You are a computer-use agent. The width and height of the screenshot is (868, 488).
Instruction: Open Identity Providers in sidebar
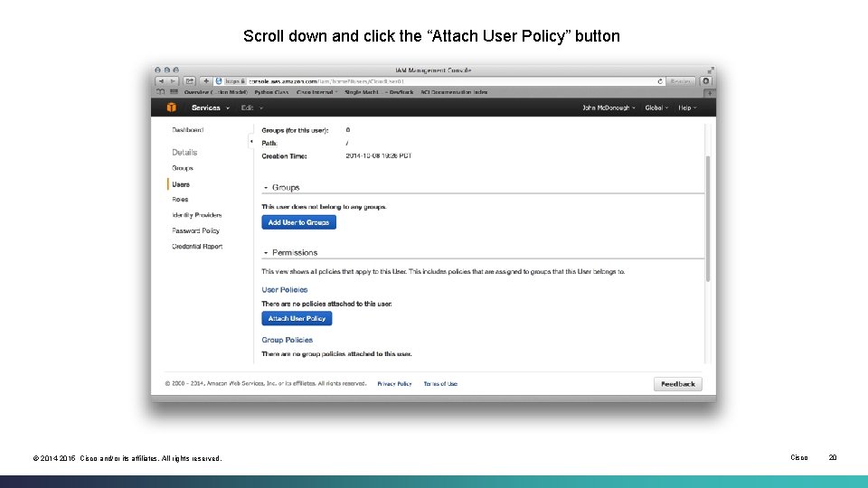(x=196, y=215)
